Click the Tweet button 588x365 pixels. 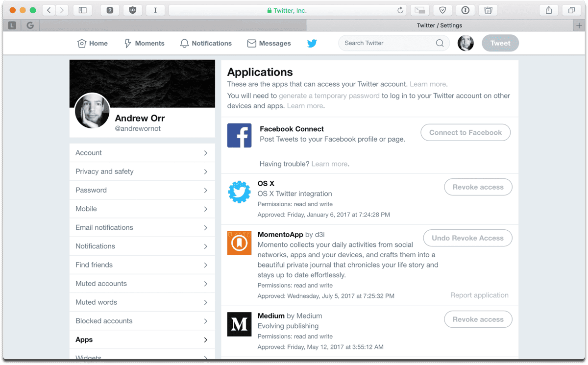click(x=500, y=43)
